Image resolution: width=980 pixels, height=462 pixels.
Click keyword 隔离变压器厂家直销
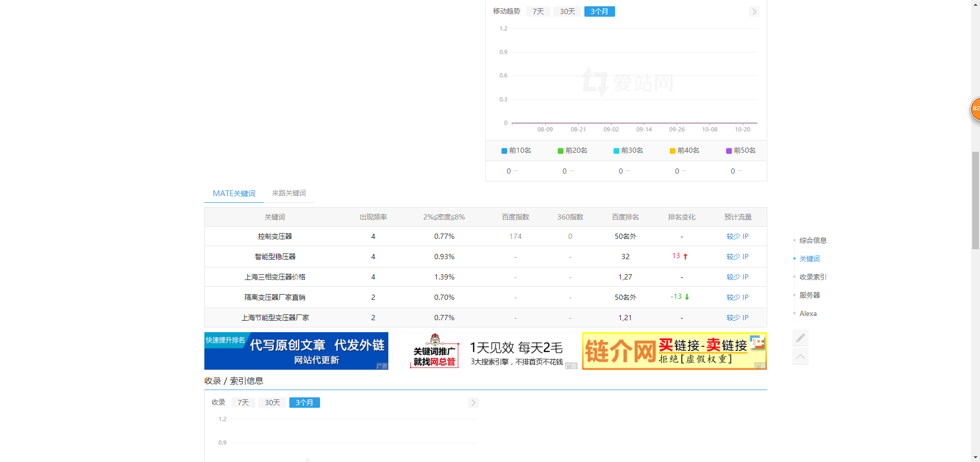point(275,297)
